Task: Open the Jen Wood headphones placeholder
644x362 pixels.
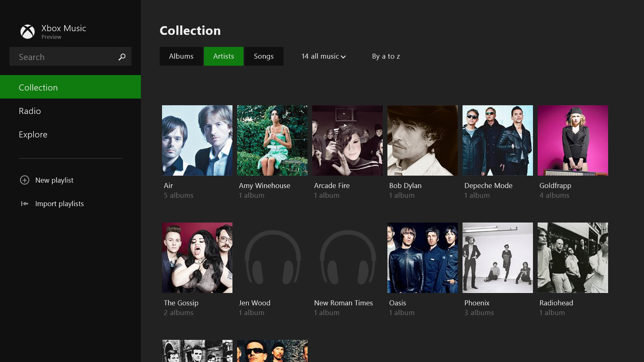Action: pyautogui.click(x=272, y=258)
